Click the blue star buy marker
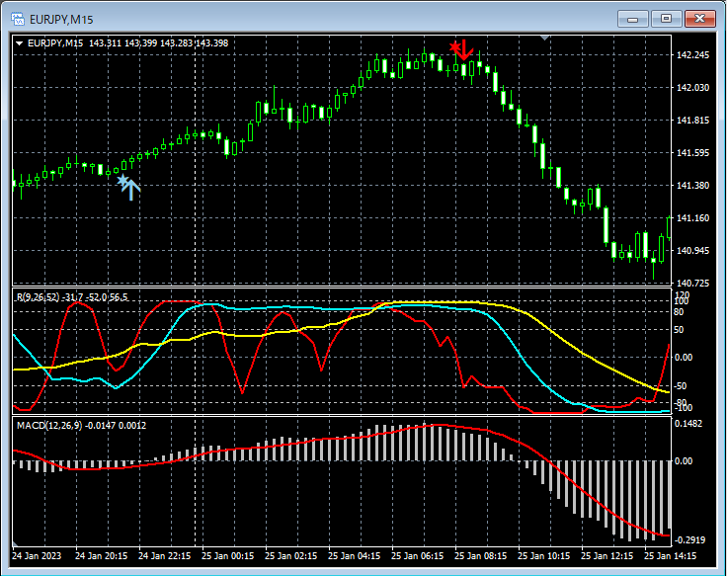 122,180
